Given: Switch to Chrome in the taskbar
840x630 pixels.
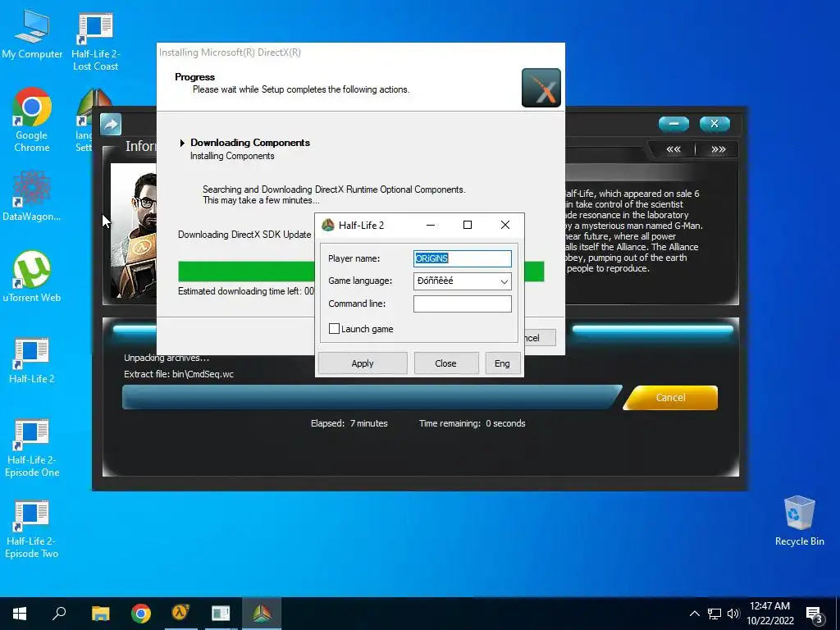Looking at the screenshot, I should tap(141, 614).
